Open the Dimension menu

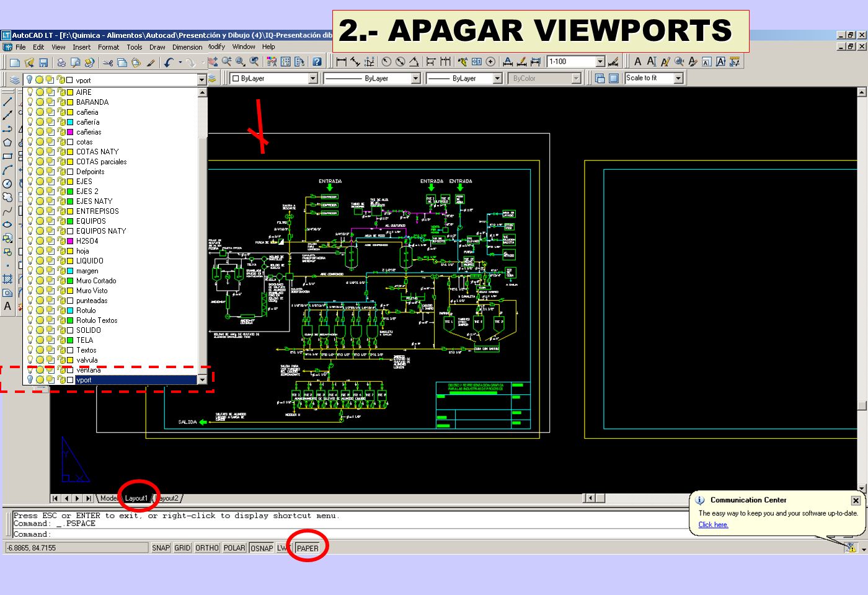187,47
